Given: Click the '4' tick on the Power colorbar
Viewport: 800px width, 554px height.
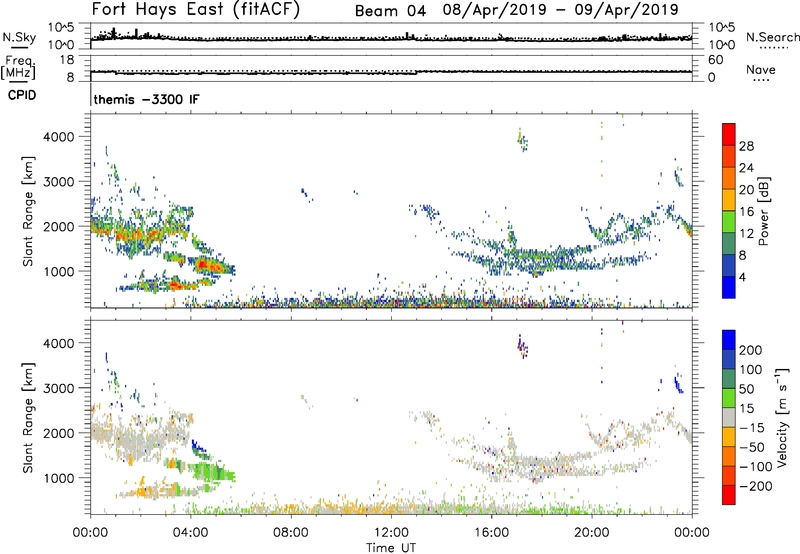Looking at the screenshot, I should pos(743,277).
